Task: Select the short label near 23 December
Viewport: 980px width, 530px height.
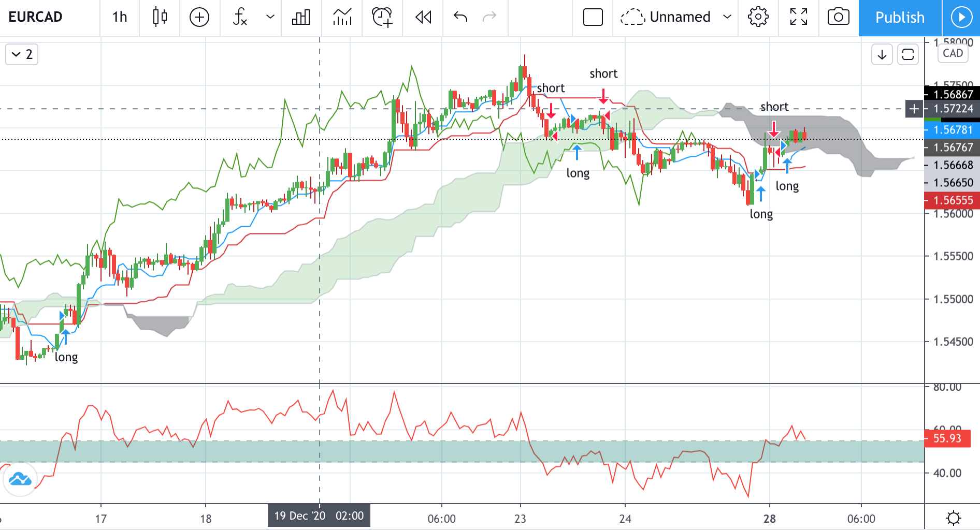Action: tap(551, 88)
